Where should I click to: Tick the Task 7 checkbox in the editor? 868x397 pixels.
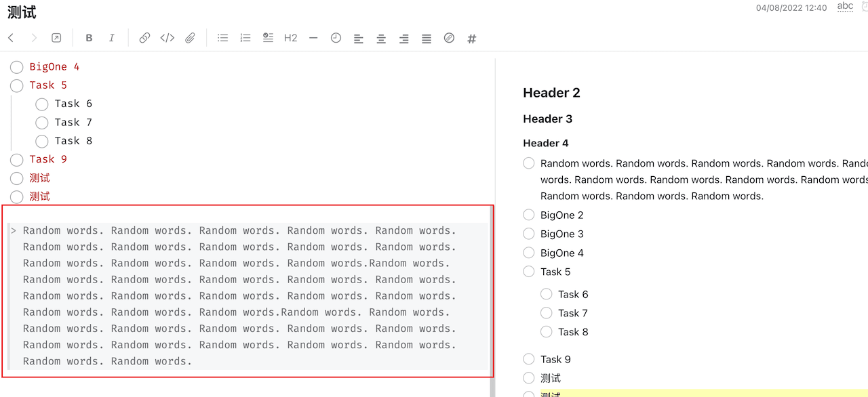[42, 123]
